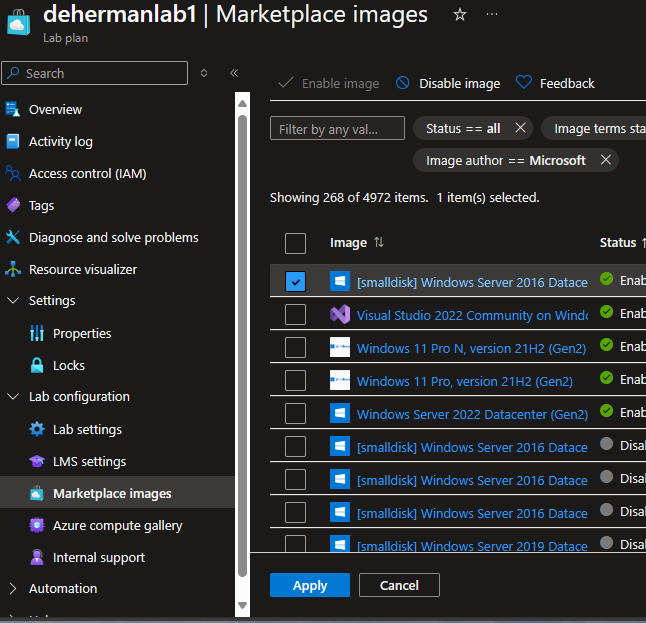Click the sidebar vertical scrollbar thumb
Viewport: 646px width, 623px height.
click(242, 346)
